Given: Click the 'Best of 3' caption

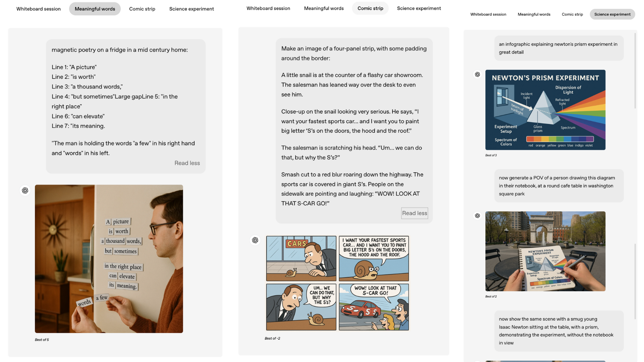Looking at the screenshot, I should point(491,155).
